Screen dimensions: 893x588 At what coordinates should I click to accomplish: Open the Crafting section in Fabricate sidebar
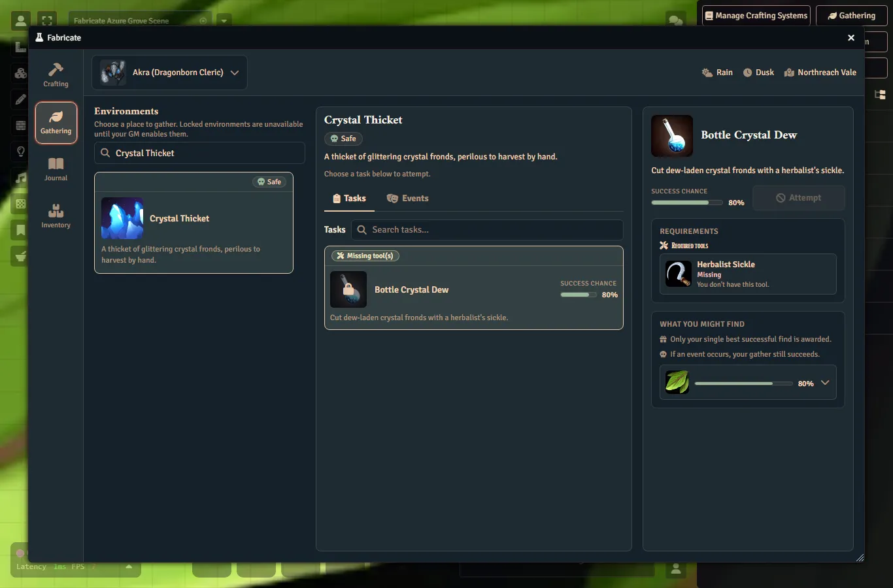(x=56, y=75)
